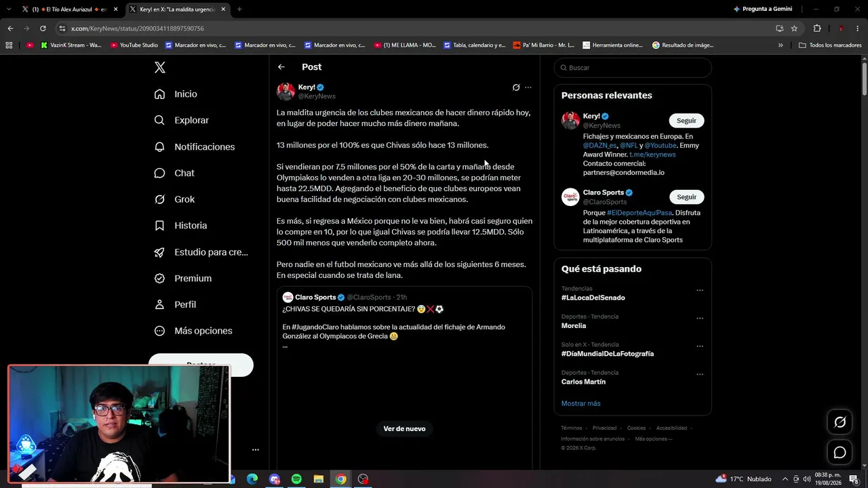Screen dimensions: 868x488
Task: Open the @KeryNews handle in the post header
Action: pos(317,96)
